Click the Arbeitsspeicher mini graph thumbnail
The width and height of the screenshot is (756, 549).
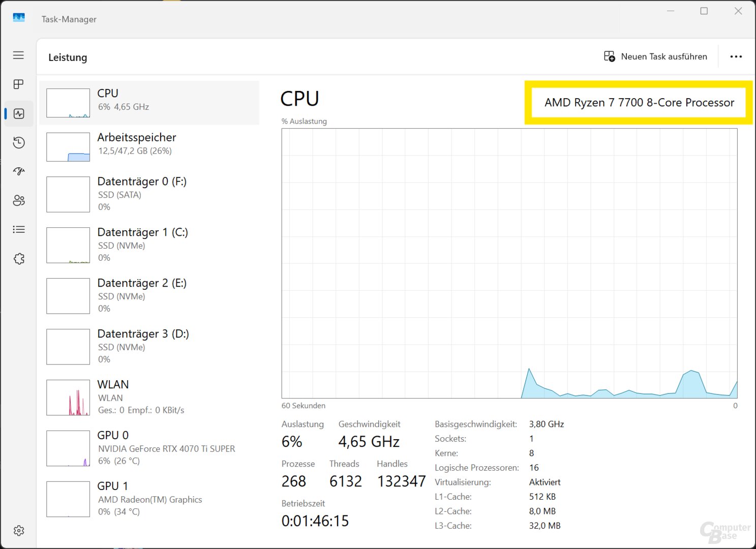pyautogui.click(x=68, y=147)
